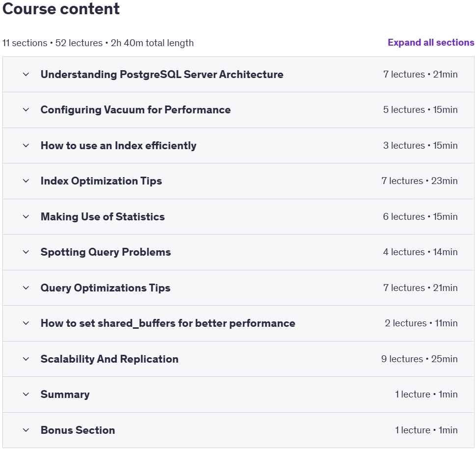
Task: Click '2 lectures • 11min' text
Action: [421, 323]
